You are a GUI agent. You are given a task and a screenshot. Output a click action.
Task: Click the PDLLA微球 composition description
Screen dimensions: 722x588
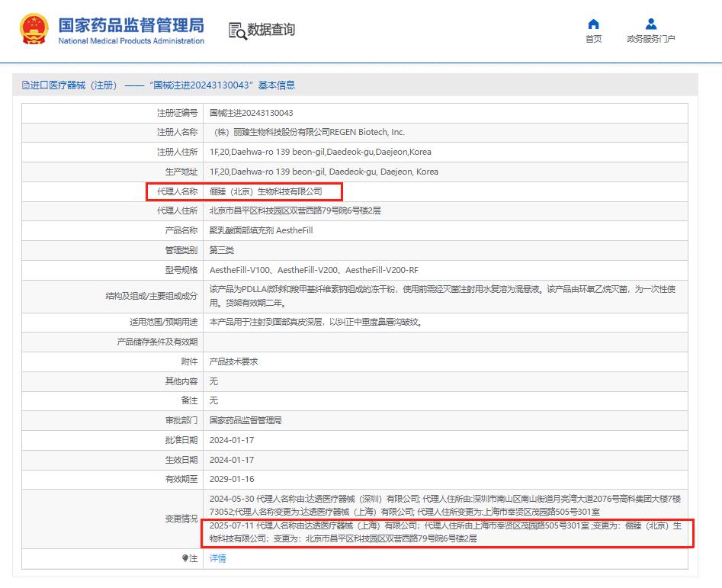coord(442,296)
